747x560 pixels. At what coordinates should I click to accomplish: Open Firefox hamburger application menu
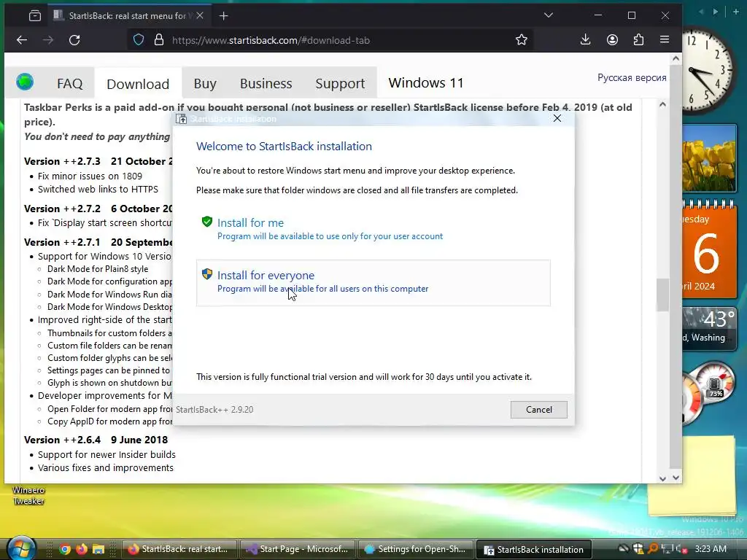tap(665, 40)
